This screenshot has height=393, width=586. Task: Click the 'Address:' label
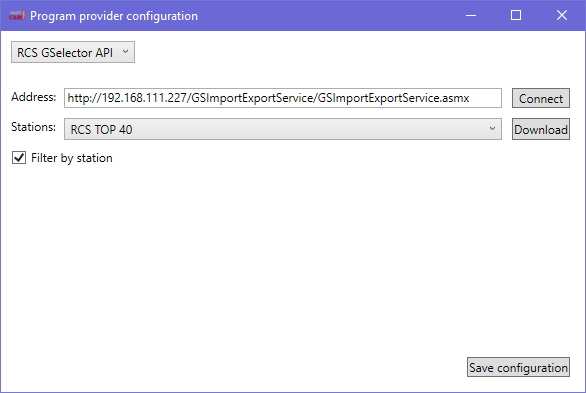34,97
